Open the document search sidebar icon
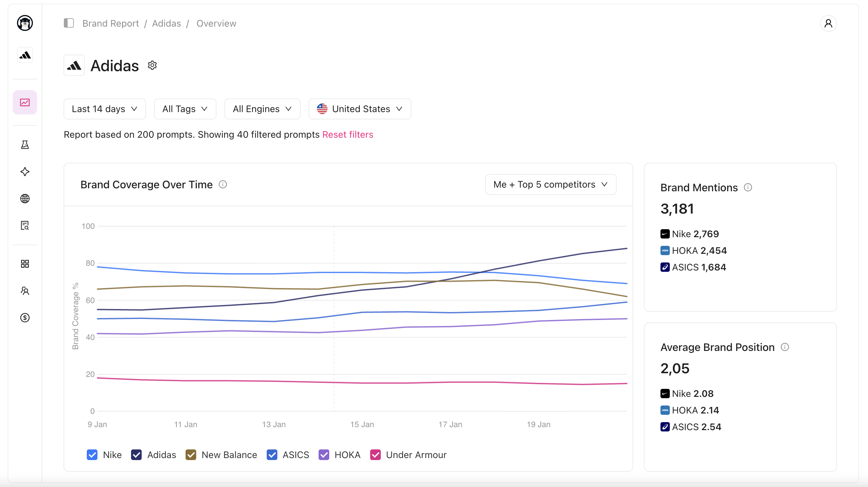868x487 pixels. 25,226
